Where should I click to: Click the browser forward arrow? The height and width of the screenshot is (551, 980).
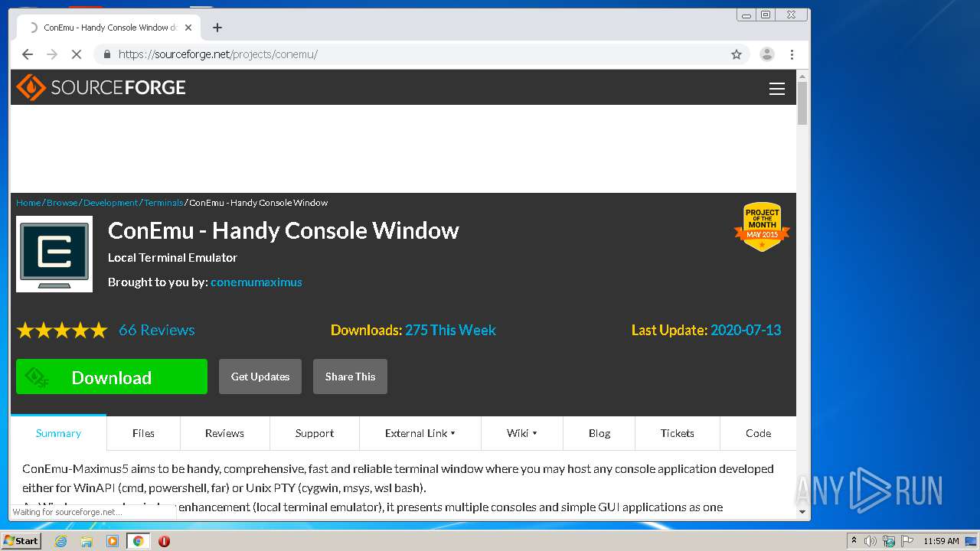(52, 54)
